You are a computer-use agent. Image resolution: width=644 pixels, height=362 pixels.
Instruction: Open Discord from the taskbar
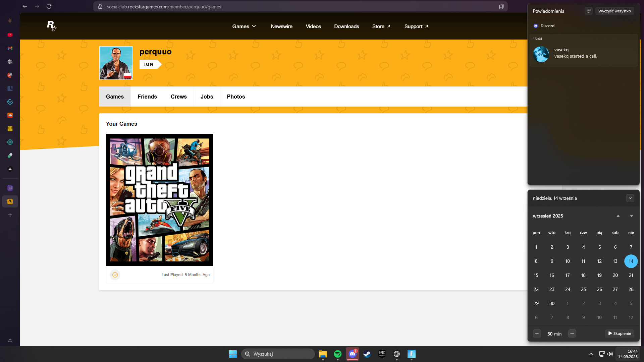pyautogui.click(x=353, y=354)
